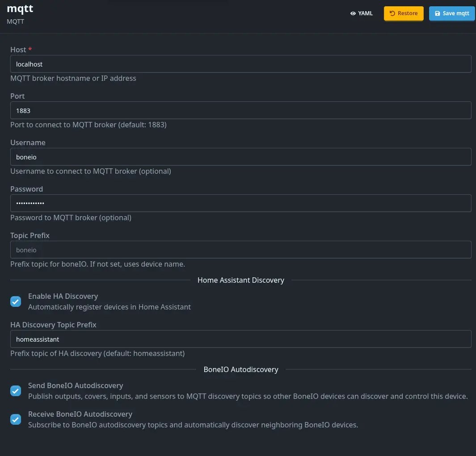Click the mqtt page title
This screenshot has width=476, height=456.
(20, 8)
